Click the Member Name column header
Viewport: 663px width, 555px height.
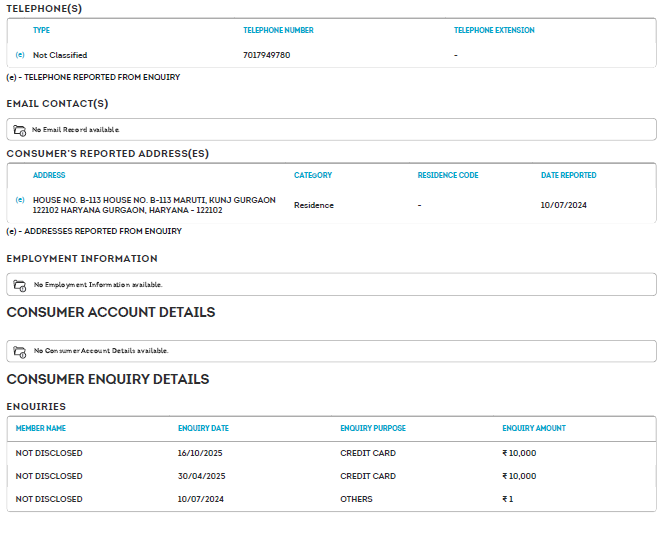(41, 429)
